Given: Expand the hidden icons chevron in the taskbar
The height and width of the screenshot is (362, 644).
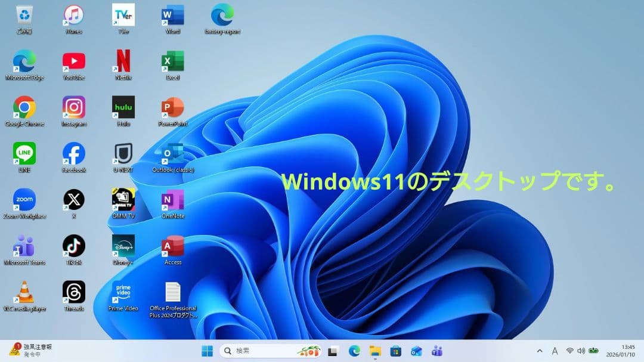Looking at the screenshot, I should point(538,351).
